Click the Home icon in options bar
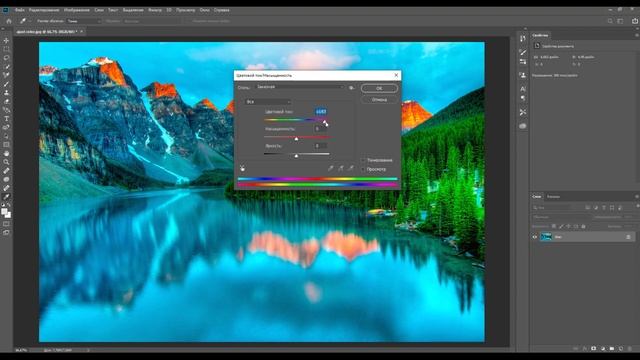640x360 pixels. tap(9, 21)
